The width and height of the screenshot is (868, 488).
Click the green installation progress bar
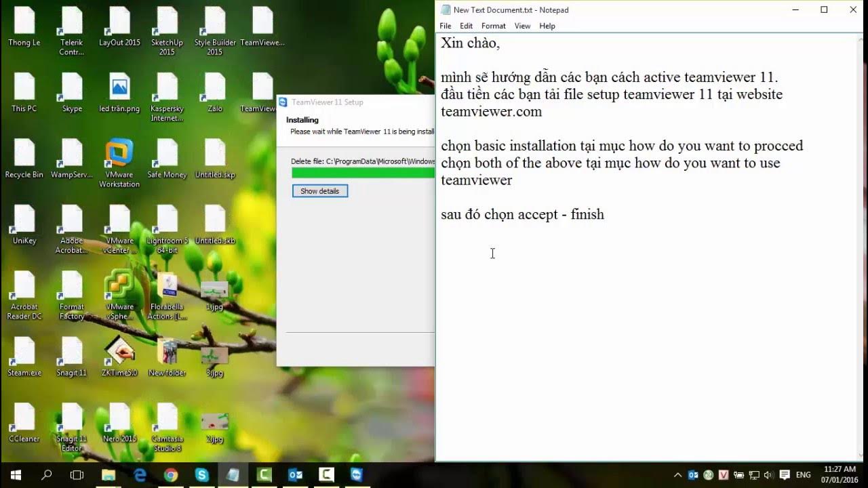click(x=363, y=173)
